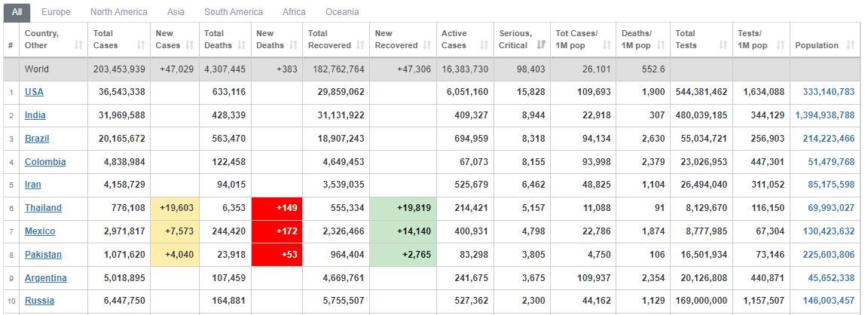Sort by New Cases column arrows
The width and height of the screenshot is (868, 315).
click(x=191, y=45)
